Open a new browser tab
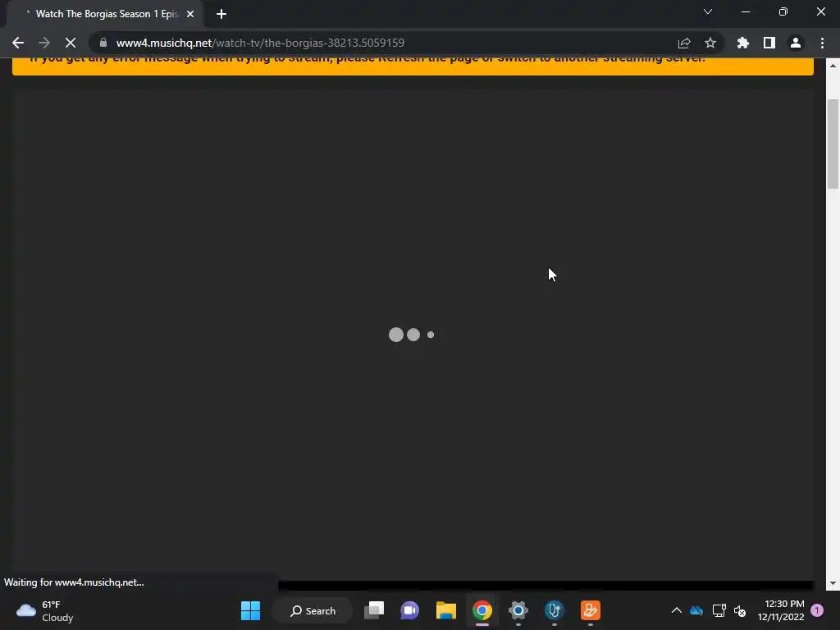Screen dimensions: 840x630 [221, 14]
